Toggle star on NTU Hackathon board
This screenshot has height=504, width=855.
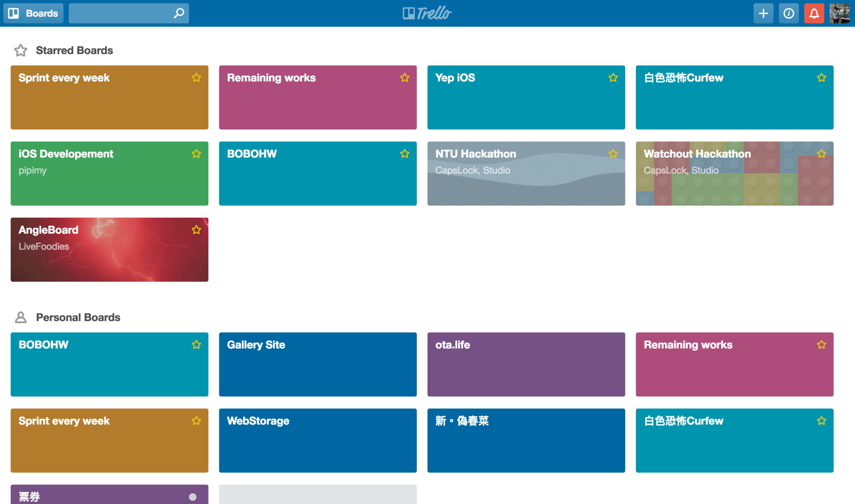tap(613, 154)
